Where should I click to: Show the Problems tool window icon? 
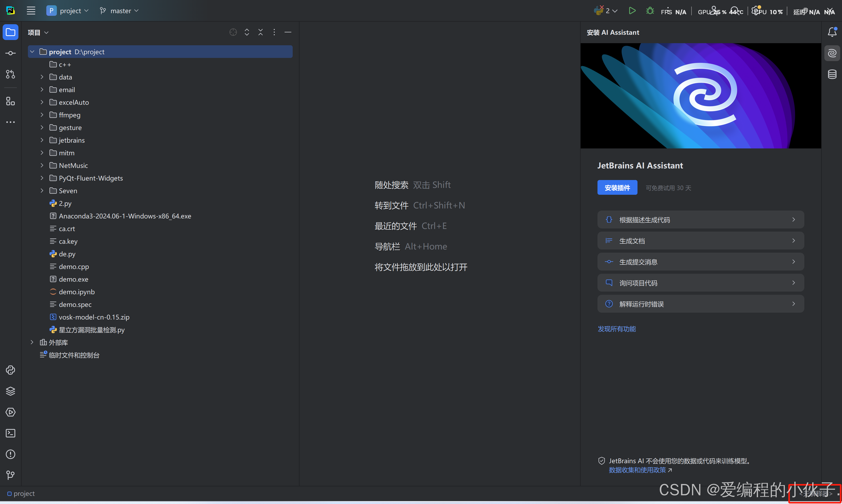10,454
